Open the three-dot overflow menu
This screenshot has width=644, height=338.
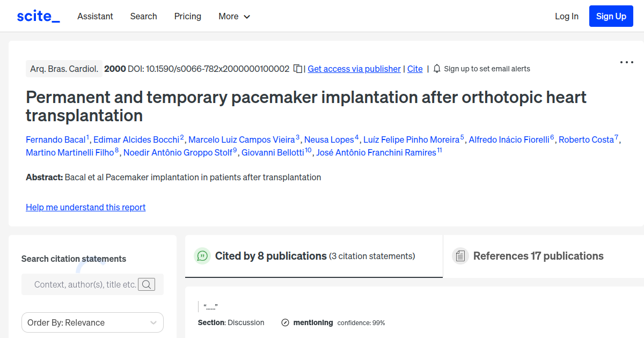point(626,62)
